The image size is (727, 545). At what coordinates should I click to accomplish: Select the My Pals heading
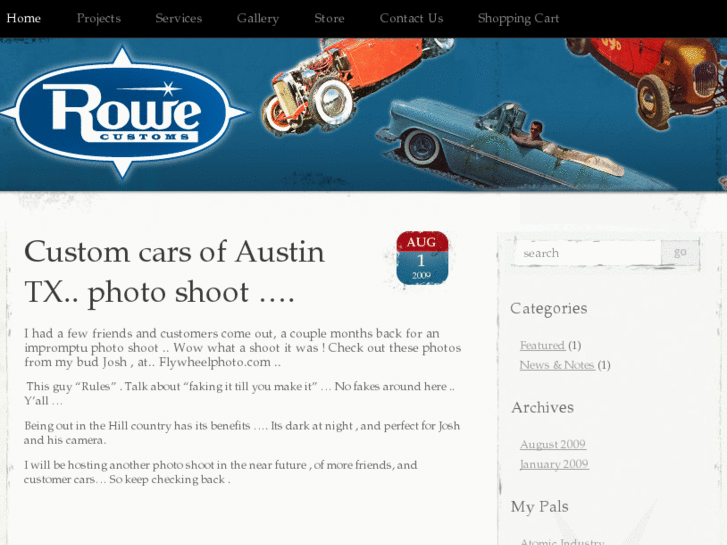click(540, 507)
